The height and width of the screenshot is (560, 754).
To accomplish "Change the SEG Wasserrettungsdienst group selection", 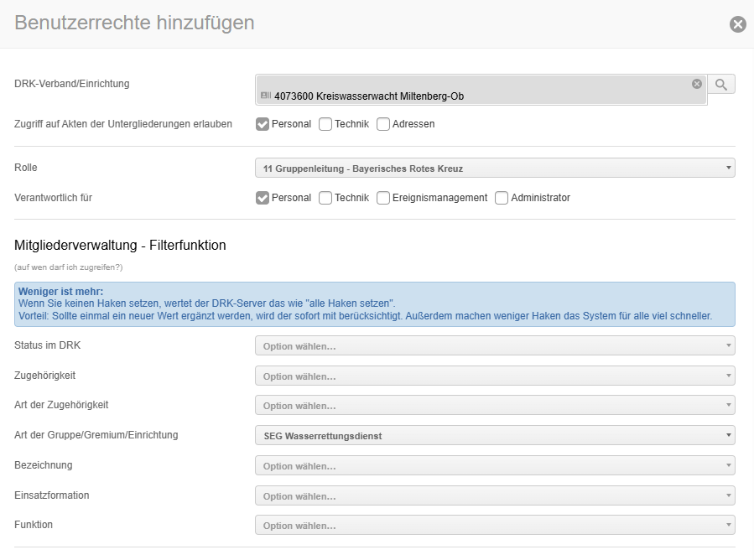I will (495, 435).
